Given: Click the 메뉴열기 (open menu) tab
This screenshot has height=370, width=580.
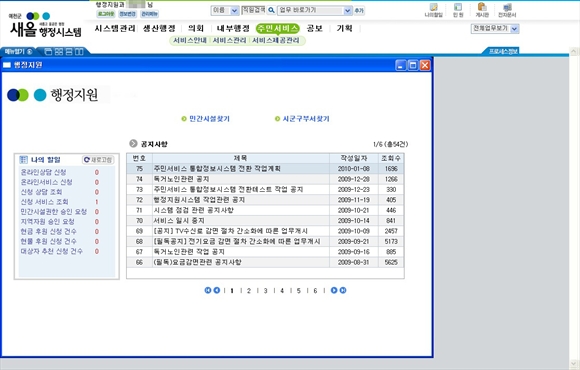Looking at the screenshot, I should coord(18,51).
